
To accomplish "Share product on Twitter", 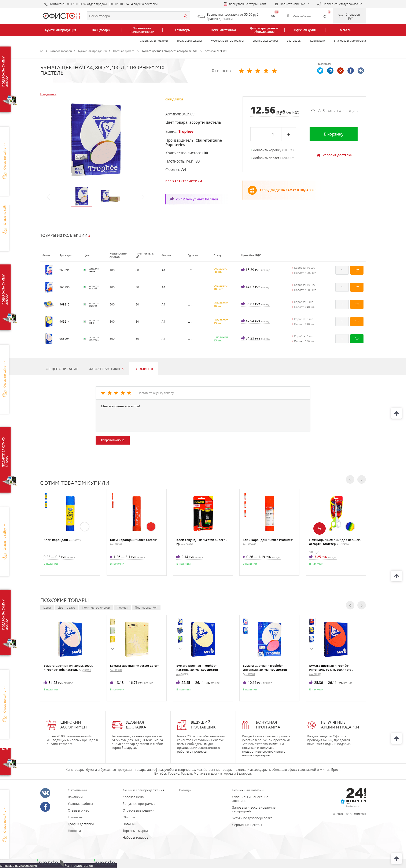I will (x=320, y=70).
